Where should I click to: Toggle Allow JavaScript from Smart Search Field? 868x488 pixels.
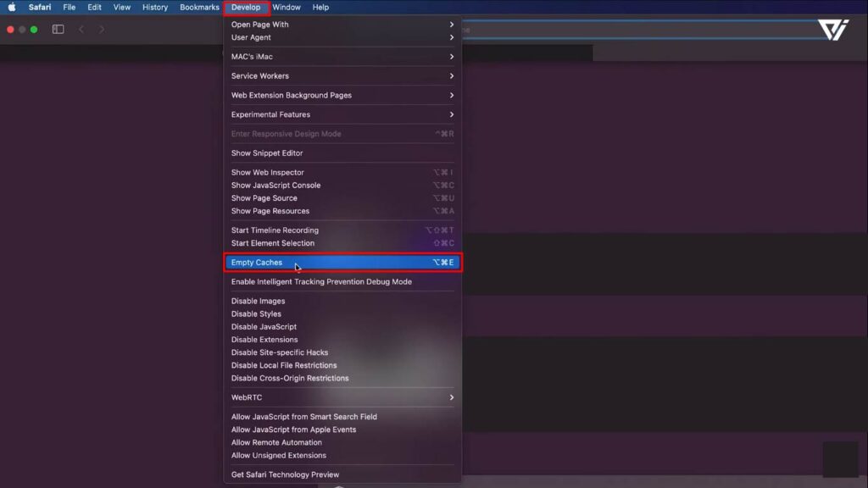coord(342,417)
